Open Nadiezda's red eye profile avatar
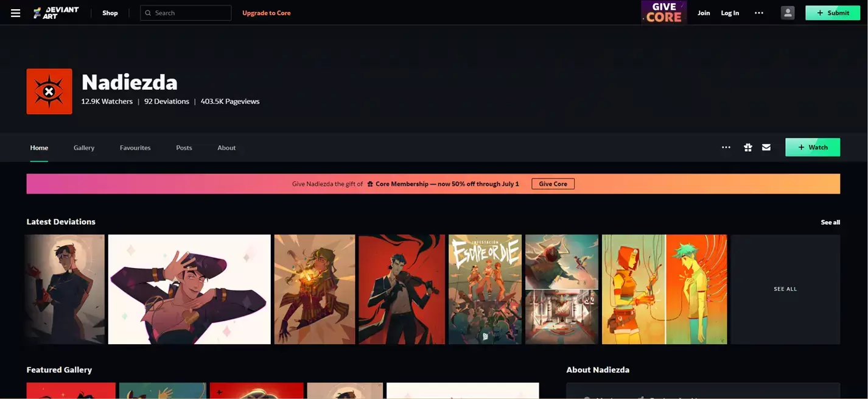Image resolution: width=868 pixels, height=399 pixels. click(x=49, y=91)
